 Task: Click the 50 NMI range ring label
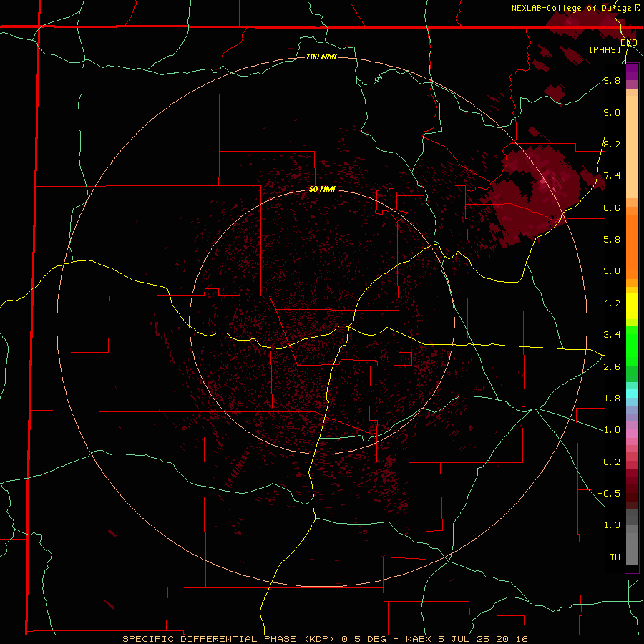tap(322, 189)
